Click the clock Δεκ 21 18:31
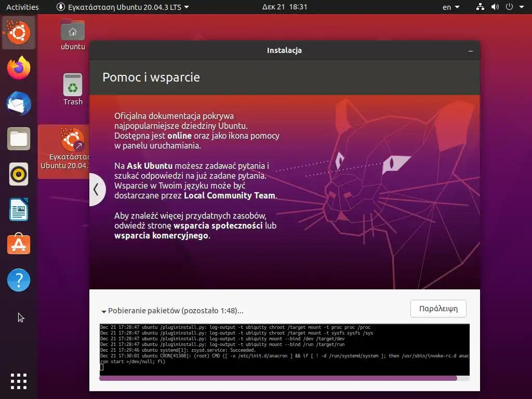Screen dimensions: 532x399 pyautogui.click(x=284, y=7)
